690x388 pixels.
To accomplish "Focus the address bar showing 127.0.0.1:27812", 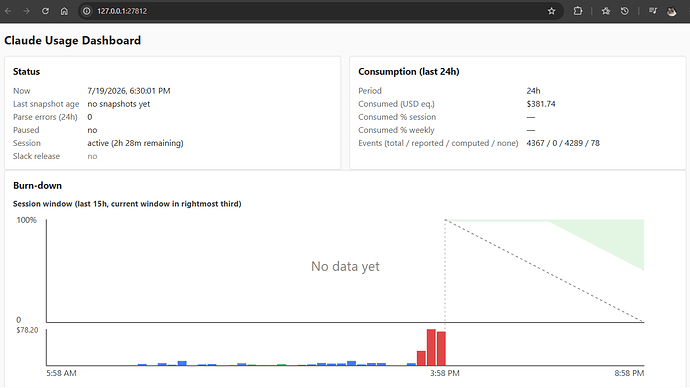I will pos(321,11).
